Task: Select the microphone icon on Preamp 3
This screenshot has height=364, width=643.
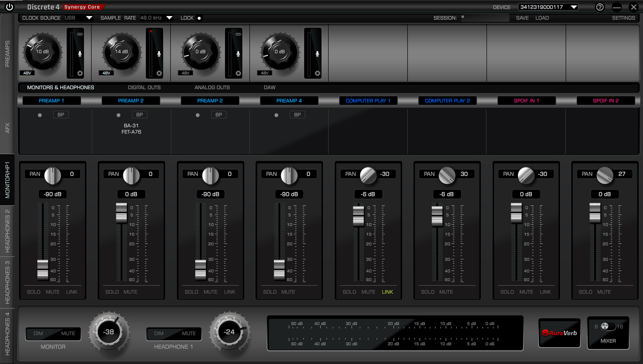Action: 238,53
